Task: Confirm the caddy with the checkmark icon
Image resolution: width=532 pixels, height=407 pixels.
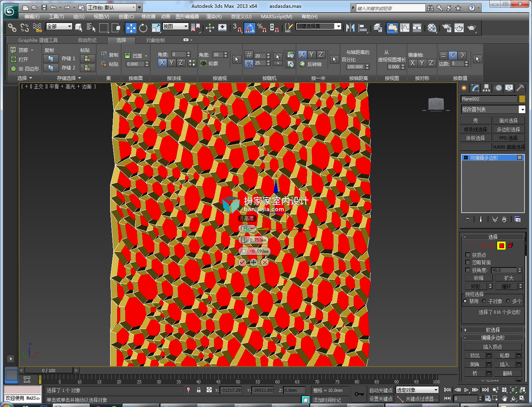Action: (242, 262)
